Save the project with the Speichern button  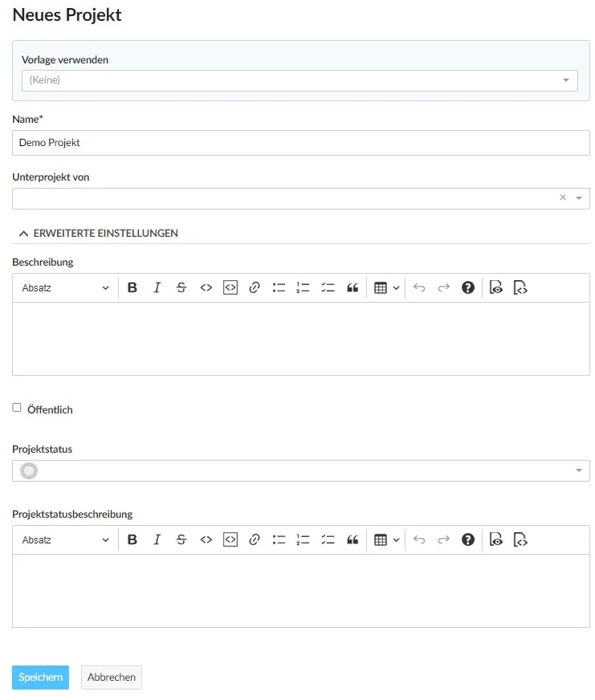40,677
